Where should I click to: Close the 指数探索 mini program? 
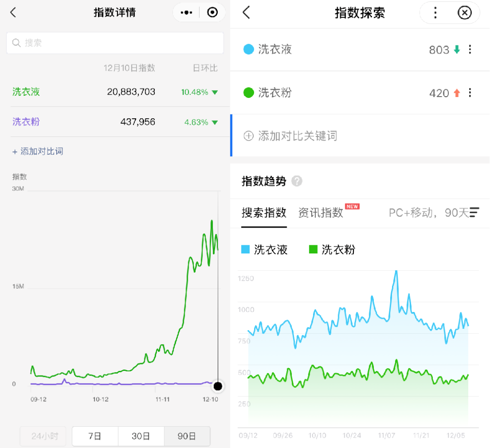click(x=464, y=13)
